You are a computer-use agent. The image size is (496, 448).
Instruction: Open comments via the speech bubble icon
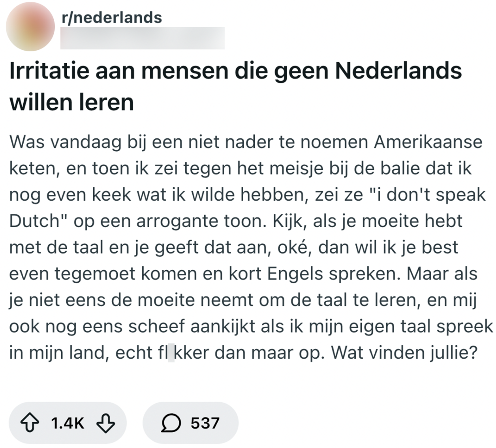click(x=171, y=422)
